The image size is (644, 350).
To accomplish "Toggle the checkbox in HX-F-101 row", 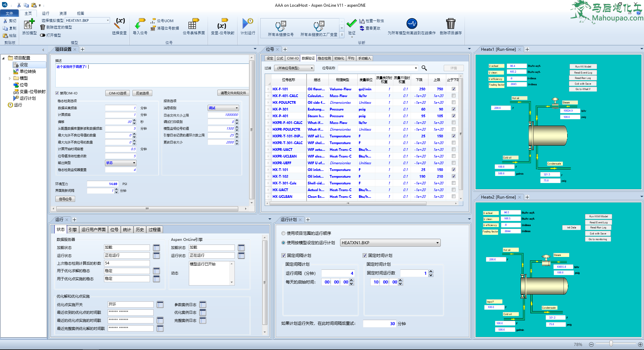I will tap(453, 89).
